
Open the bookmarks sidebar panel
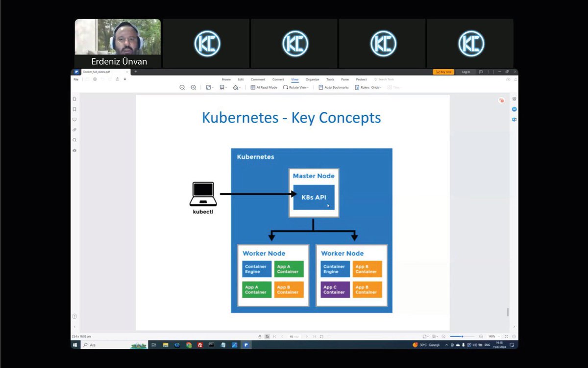coord(74,109)
